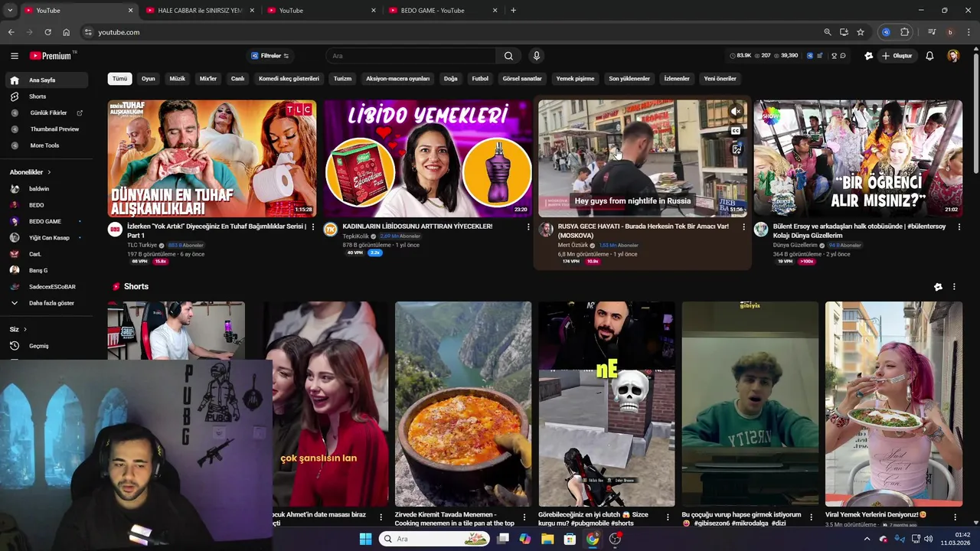Open File Explorer from the taskbar
Viewport: 980px width, 551px height.
click(547, 539)
